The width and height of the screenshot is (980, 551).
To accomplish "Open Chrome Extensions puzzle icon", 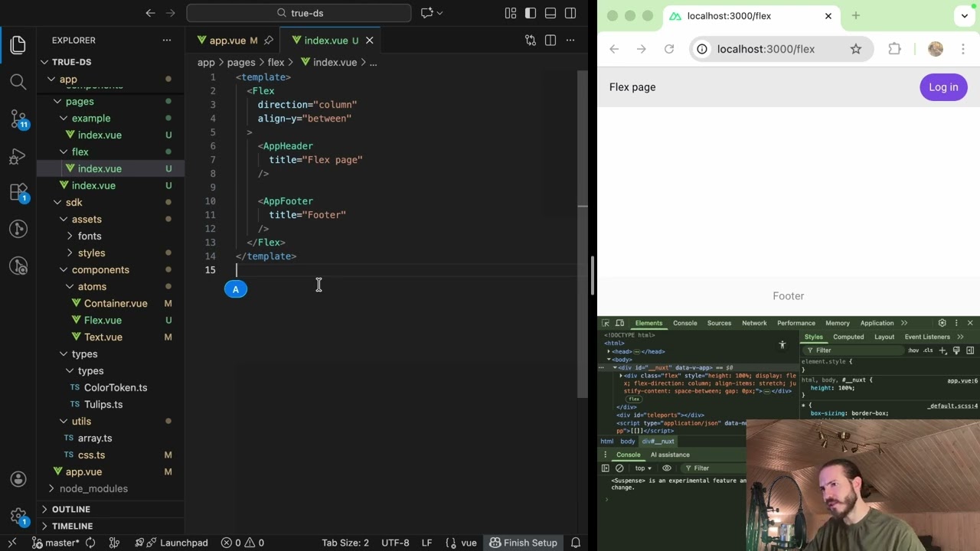I will (894, 49).
